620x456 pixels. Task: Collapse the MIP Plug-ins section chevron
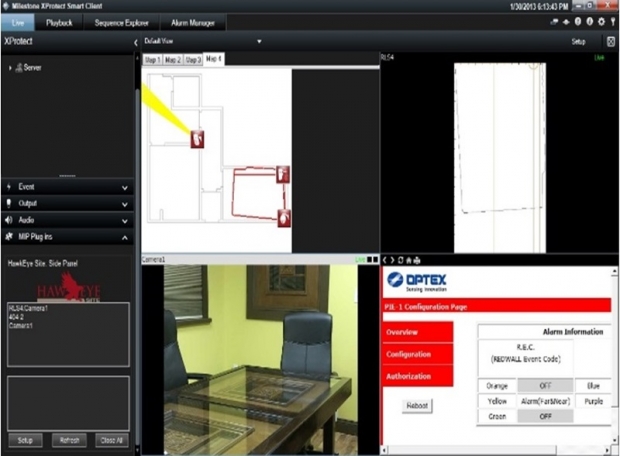[125, 237]
